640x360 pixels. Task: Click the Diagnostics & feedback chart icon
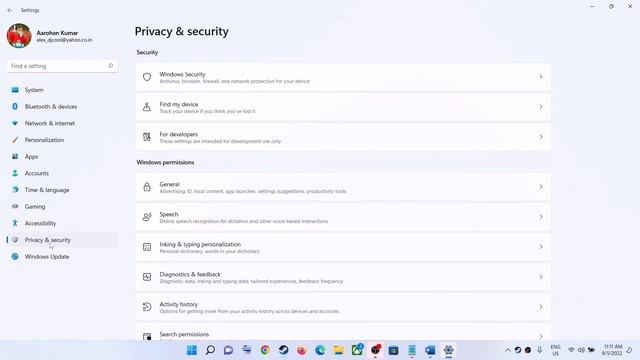click(147, 277)
